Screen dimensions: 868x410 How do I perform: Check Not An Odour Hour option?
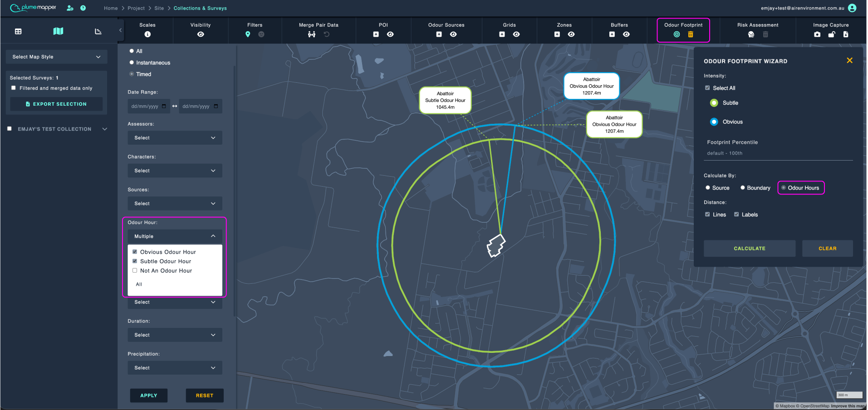click(x=135, y=270)
